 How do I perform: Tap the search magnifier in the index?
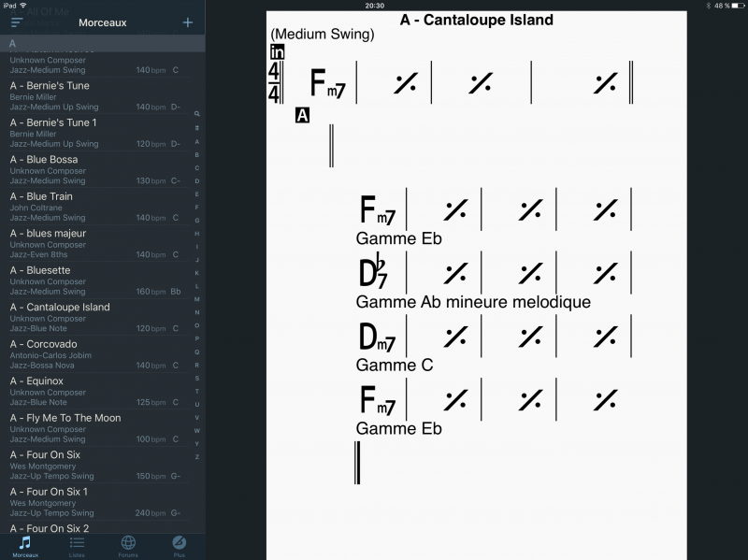(x=197, y=113)
